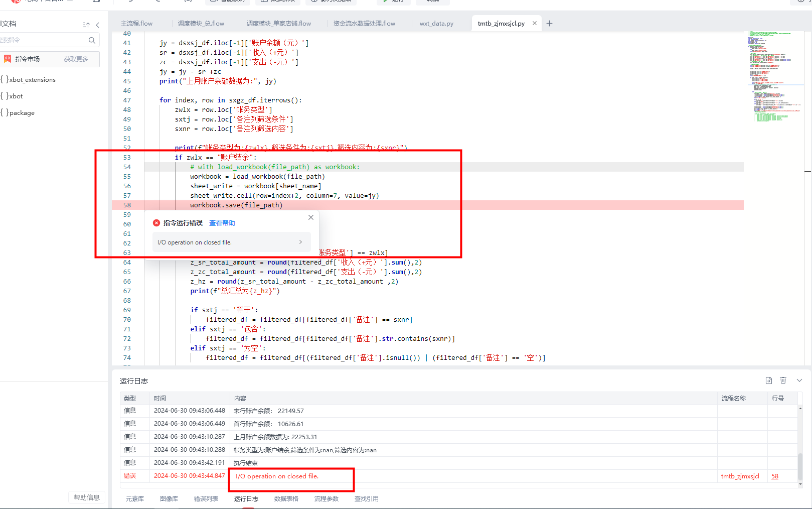This screenshot has height=509, width=812.
Task: Jump to line 58 from error log
Action: tap(775, 476)
